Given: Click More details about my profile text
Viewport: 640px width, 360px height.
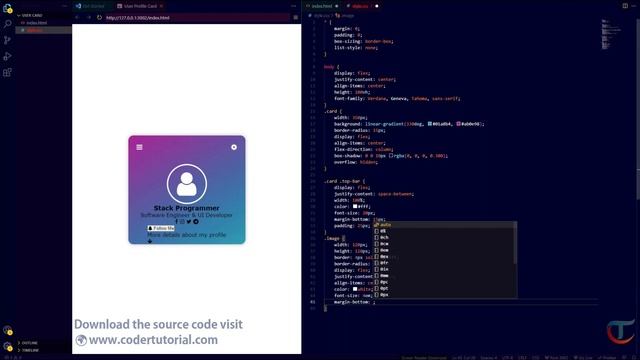Looking at the screenshot, I should pyautogui.click(x=187, y=235).
